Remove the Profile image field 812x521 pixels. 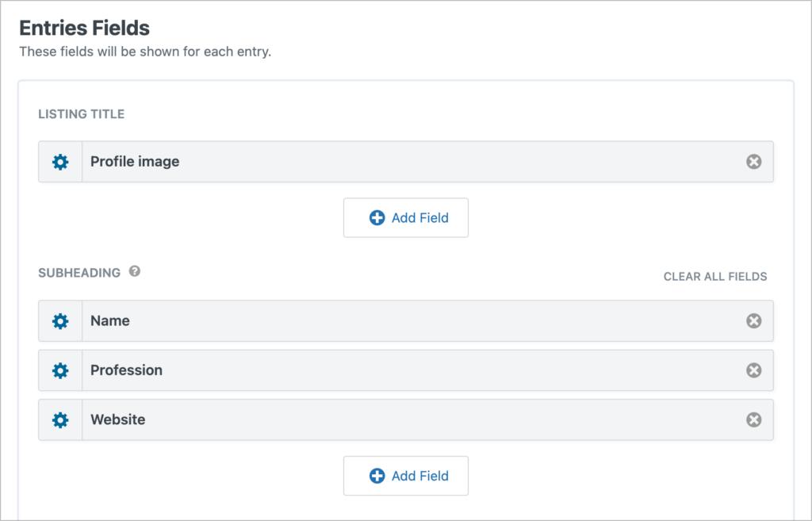752,161
